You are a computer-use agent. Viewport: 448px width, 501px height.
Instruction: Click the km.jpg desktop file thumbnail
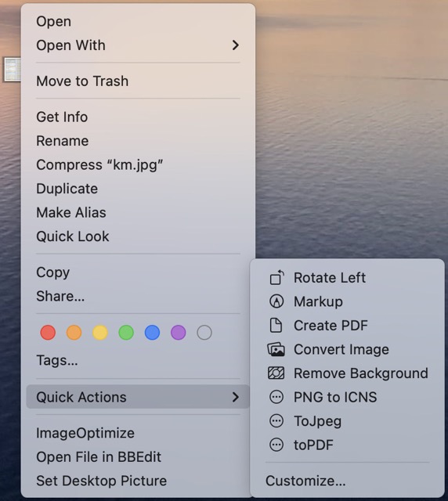click(x=13, y=70)
